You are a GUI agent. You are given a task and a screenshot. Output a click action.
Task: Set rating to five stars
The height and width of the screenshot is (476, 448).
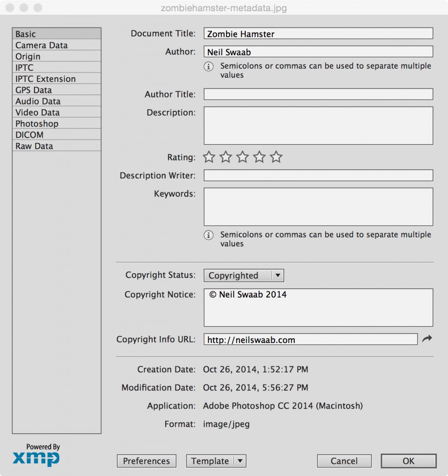coord(276,157)
